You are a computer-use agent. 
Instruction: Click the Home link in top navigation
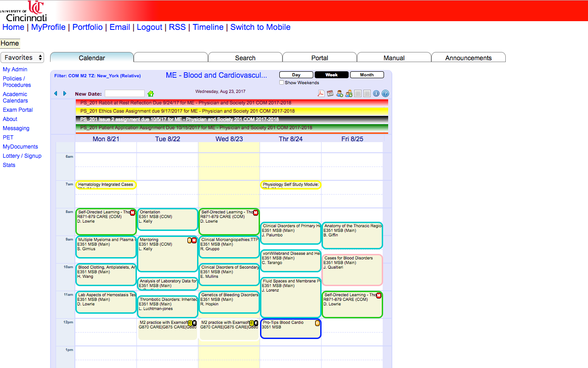13,27
